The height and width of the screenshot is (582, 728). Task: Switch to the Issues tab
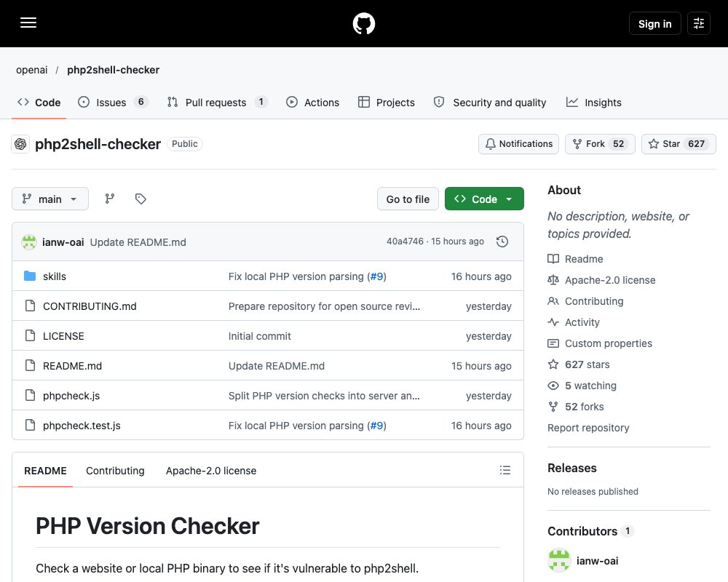tap(113, 102)
